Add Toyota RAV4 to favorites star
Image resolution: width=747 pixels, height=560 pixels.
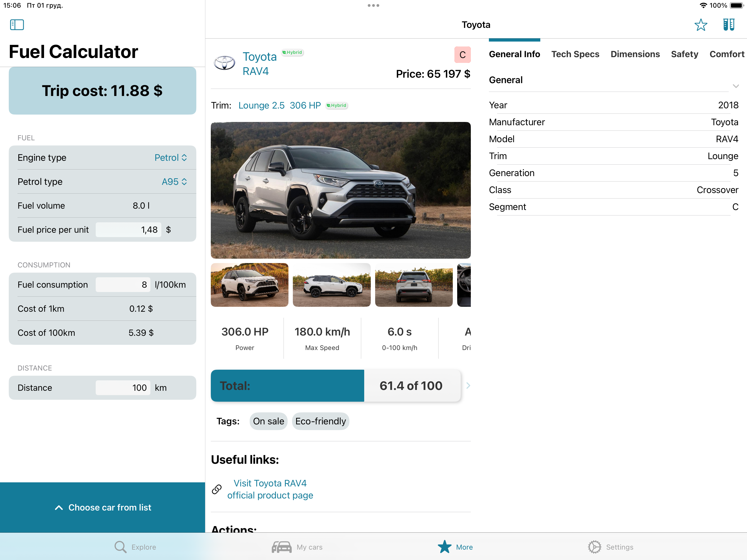tap(701, 25)
